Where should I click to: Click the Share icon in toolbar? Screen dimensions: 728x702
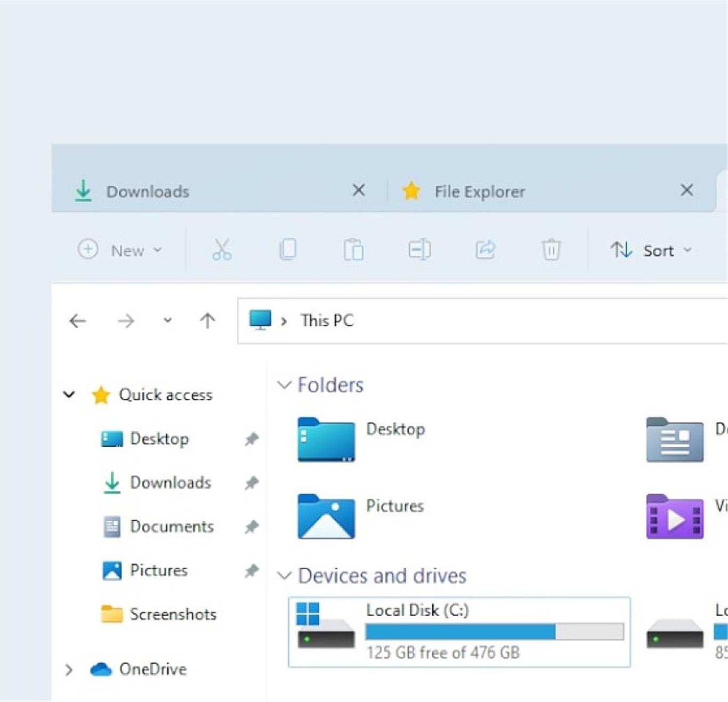(485, 249)
